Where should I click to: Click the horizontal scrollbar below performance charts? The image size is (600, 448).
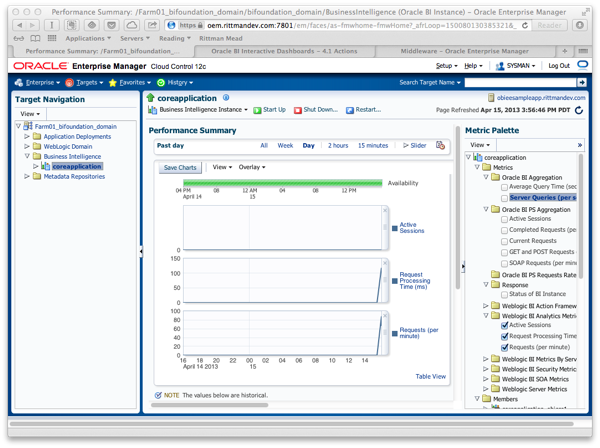click(209, 405)
